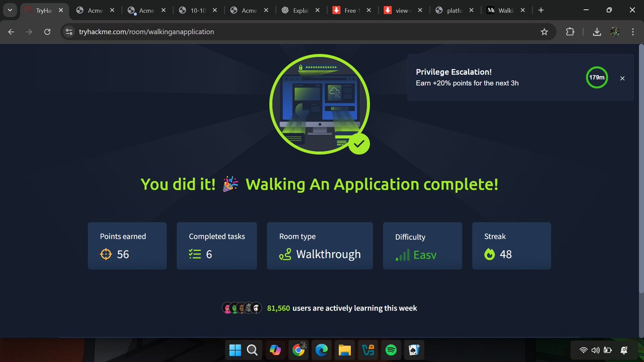Viewport: 644px width, 362px height.
Task: Open site information icon in address bar
Action: pyautogui.click(x=69, y=32)
